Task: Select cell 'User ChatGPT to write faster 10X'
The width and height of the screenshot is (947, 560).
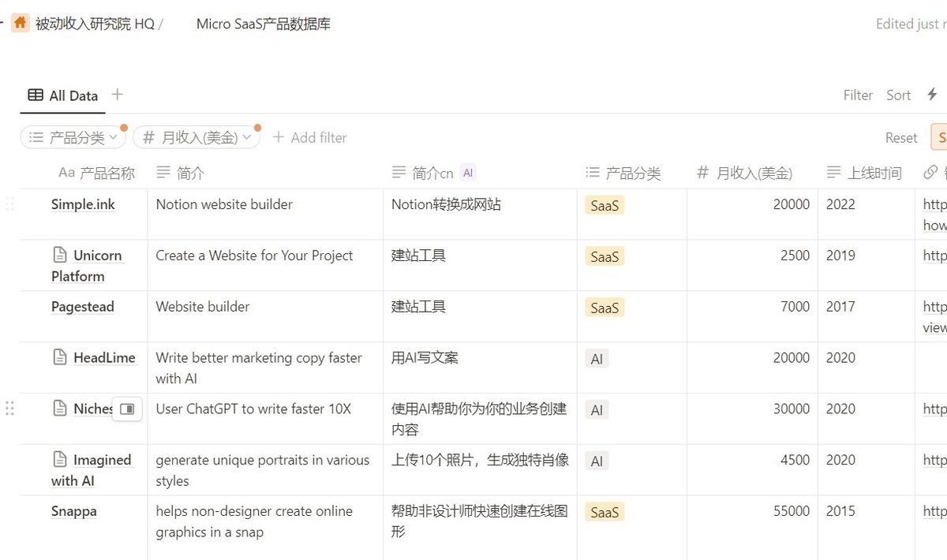Action: click(265, 419)
